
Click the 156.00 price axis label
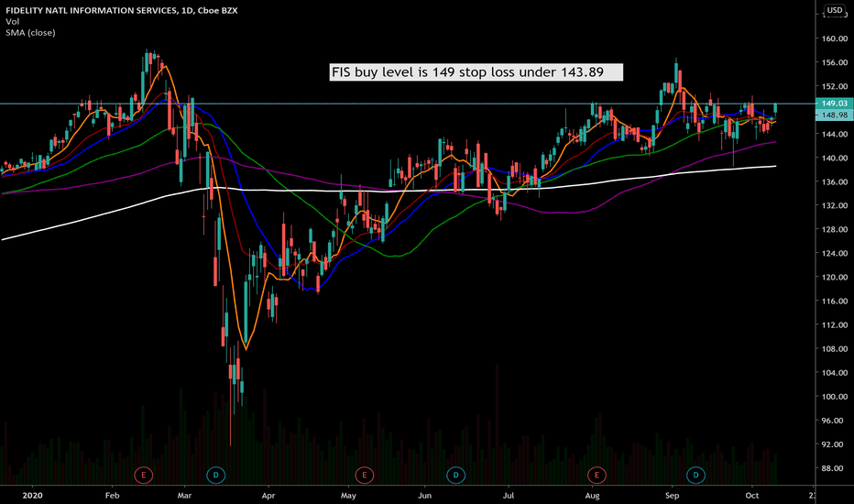(x=835, y=62)
